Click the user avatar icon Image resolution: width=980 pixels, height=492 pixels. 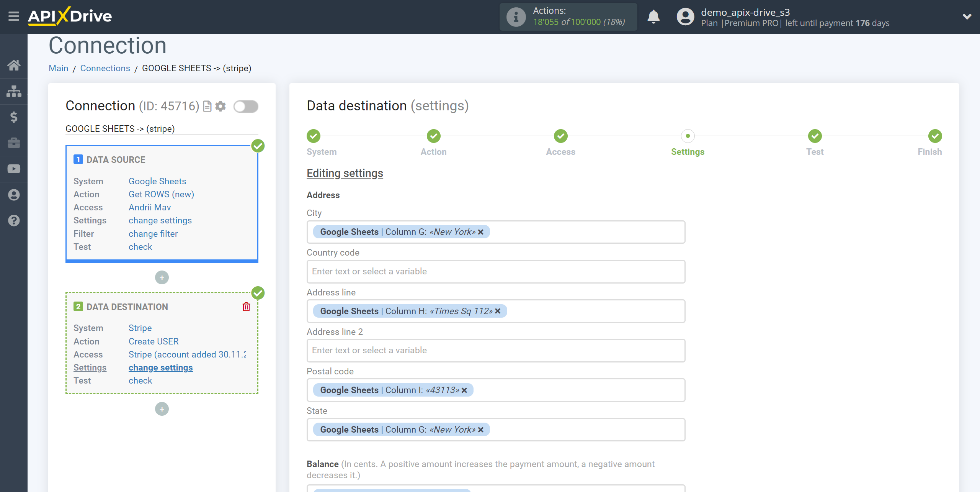tap(685, 17)
